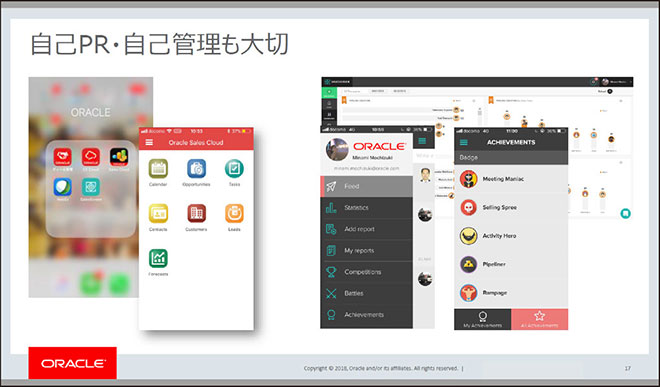Tap the teal hamburger icon beside the profile panel
Screen dimensions: 660x387
[422, 141]
